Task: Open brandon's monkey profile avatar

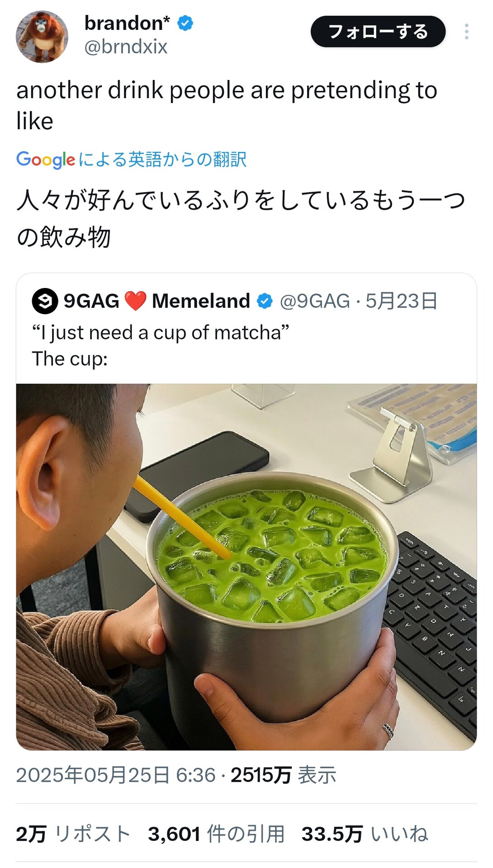Action: tap(42, 36)
